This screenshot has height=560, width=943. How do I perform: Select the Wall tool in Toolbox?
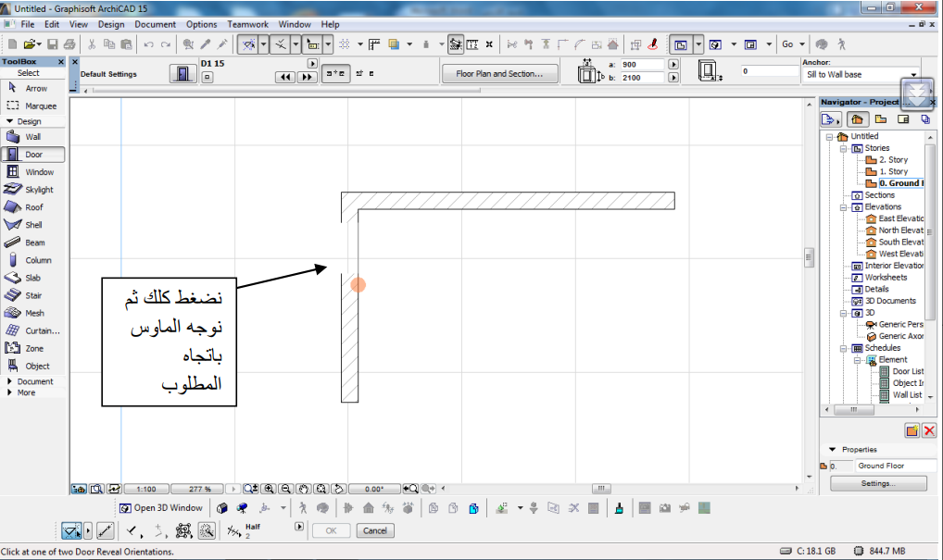32,137
